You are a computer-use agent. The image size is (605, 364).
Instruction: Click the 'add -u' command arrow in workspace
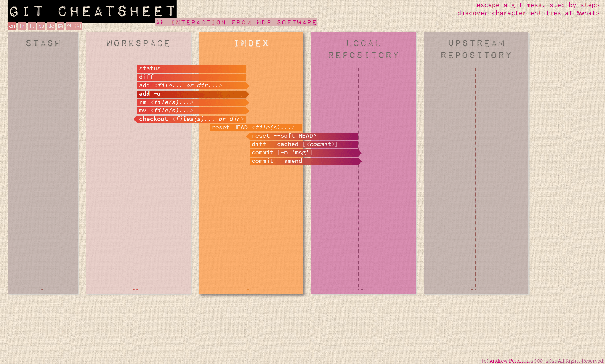pos(191,94)
